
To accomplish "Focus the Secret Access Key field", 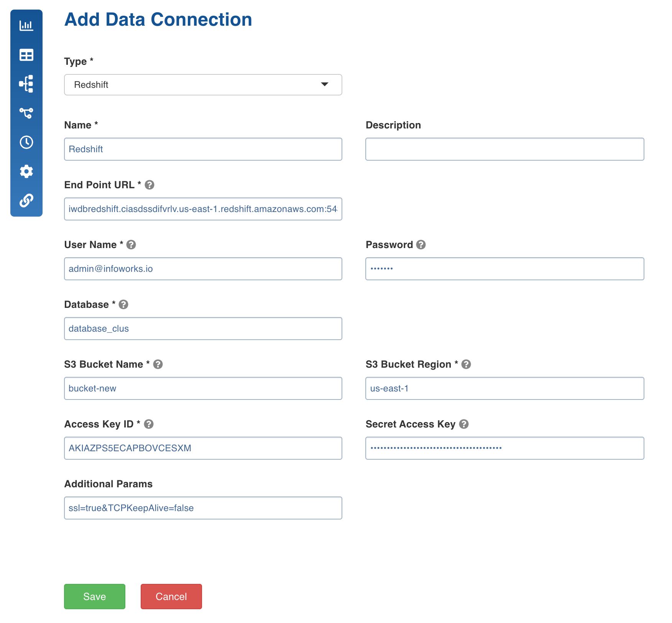I will click(505, 448).
